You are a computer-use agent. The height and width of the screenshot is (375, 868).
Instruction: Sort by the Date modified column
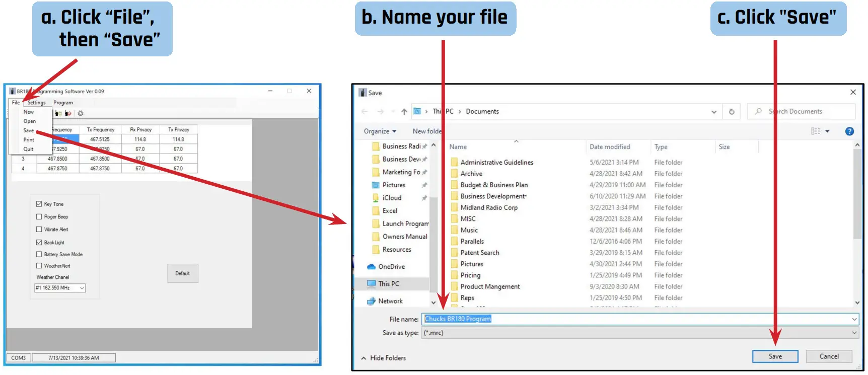tap(610, 147)
